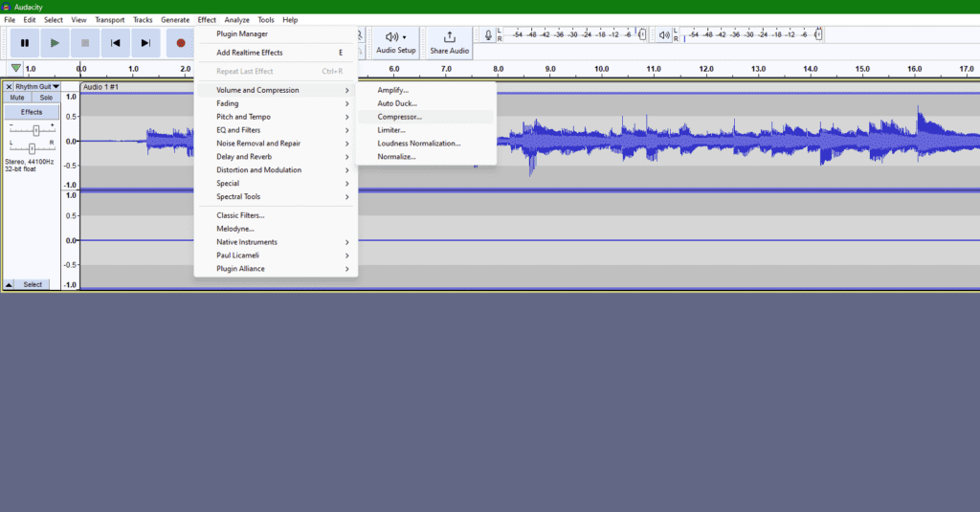This screenshot has width=980, height=512.
Task: Open the Edit menu
Action: pyautogui.click(x=30, y=20)
